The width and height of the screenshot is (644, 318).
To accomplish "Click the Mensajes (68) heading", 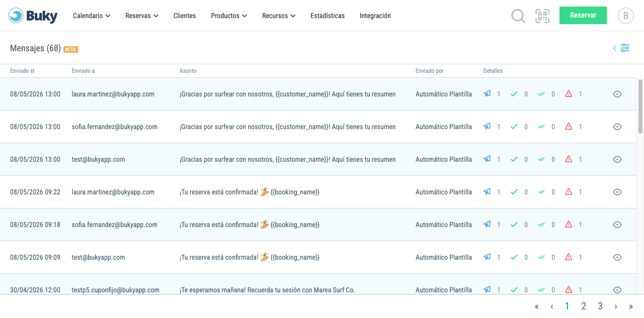I will pyautogui.click(x=35, y=48).
